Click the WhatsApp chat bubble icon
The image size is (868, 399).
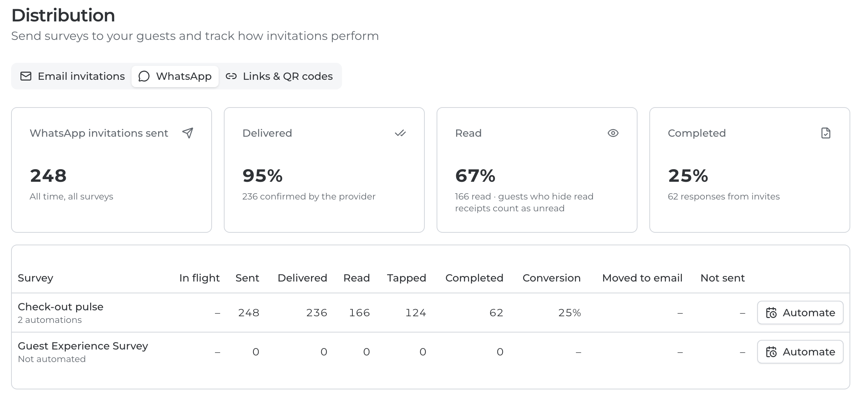coord(144,76)
